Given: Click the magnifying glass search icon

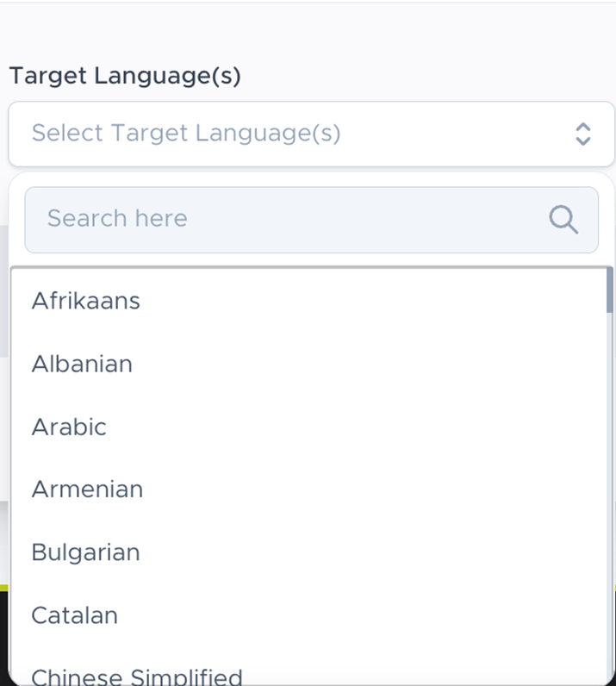Looking at the screenshot, I should click(x=563, y=220).
